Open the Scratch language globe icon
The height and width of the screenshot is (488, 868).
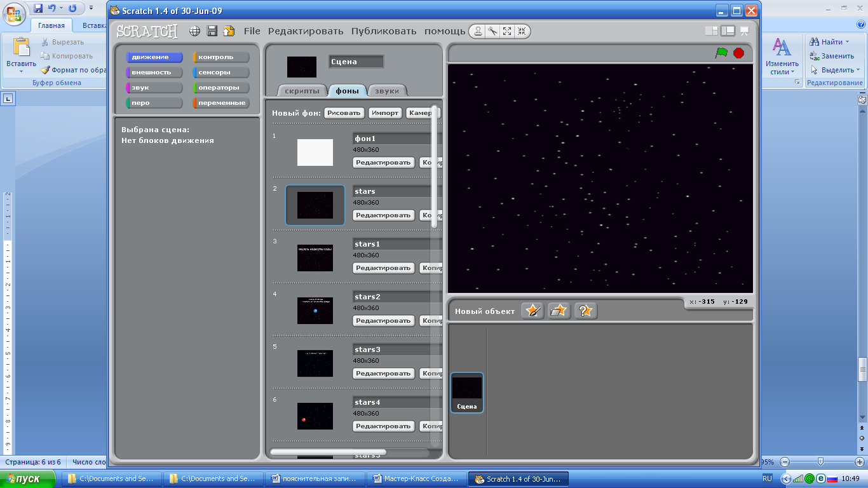click(x=195, y=31)
